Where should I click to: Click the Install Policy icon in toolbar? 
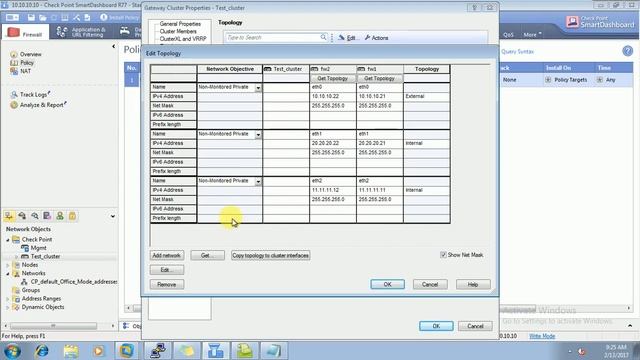tap(120, 18)
